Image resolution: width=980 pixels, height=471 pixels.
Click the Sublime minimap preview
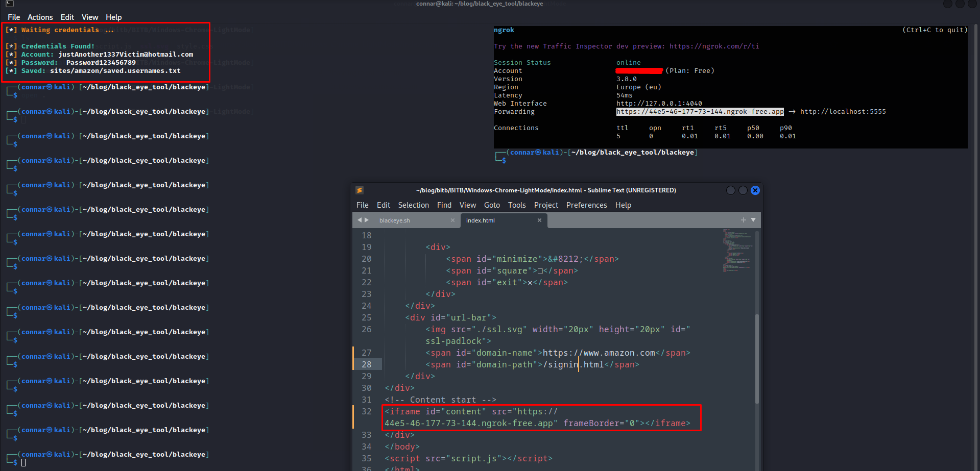737,250
